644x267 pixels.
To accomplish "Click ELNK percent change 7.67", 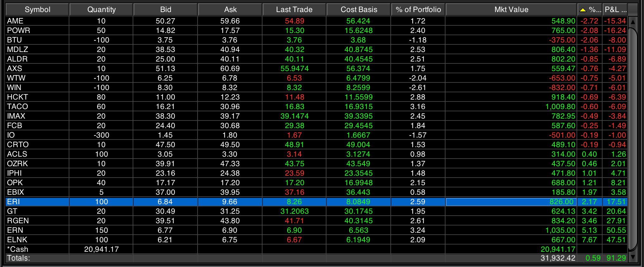I will [x=589, y=240].
